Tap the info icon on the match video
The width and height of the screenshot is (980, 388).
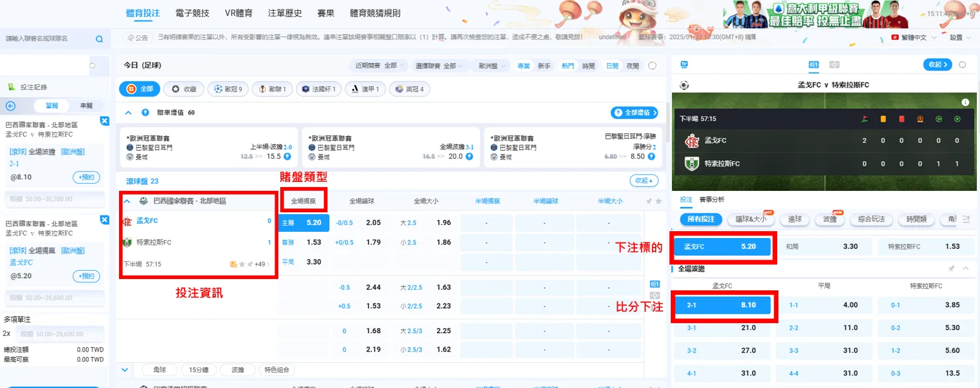point(966,101)
